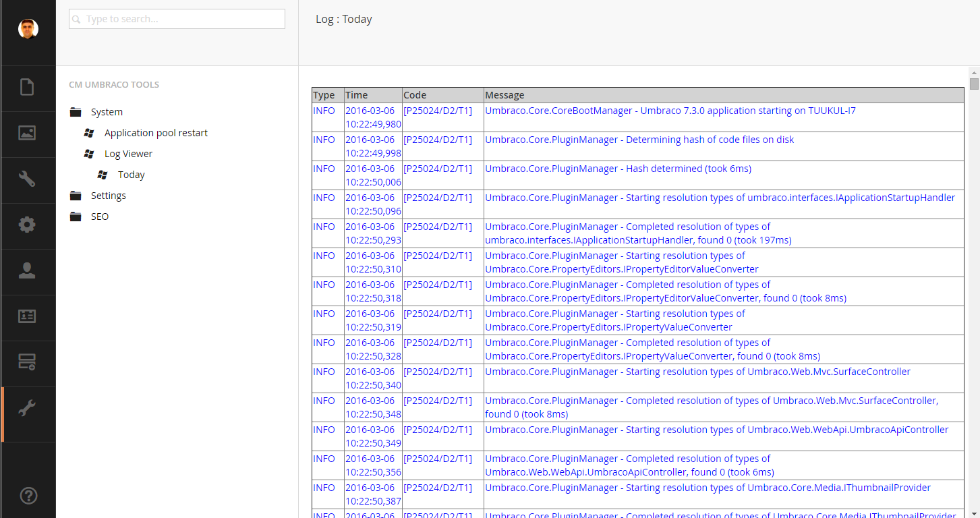
Task: Open the Developer section gear icon
Action: click(27, 225)
